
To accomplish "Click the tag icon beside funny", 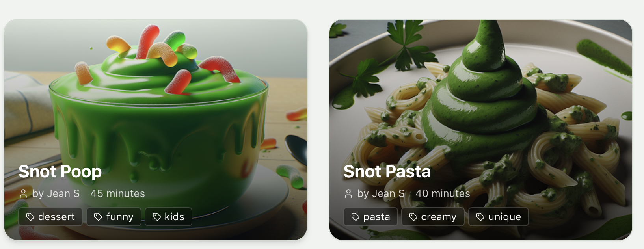I will coord(98,217).
